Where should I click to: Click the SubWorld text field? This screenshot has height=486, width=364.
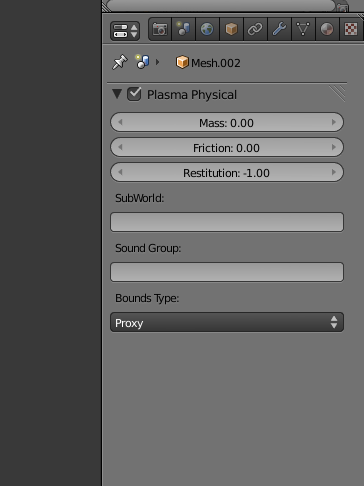point(227,222)
